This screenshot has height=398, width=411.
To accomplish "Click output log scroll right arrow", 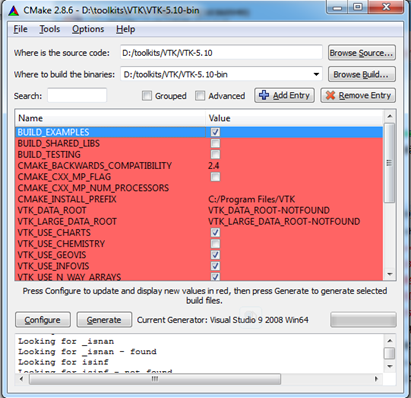I will [376, 379].
